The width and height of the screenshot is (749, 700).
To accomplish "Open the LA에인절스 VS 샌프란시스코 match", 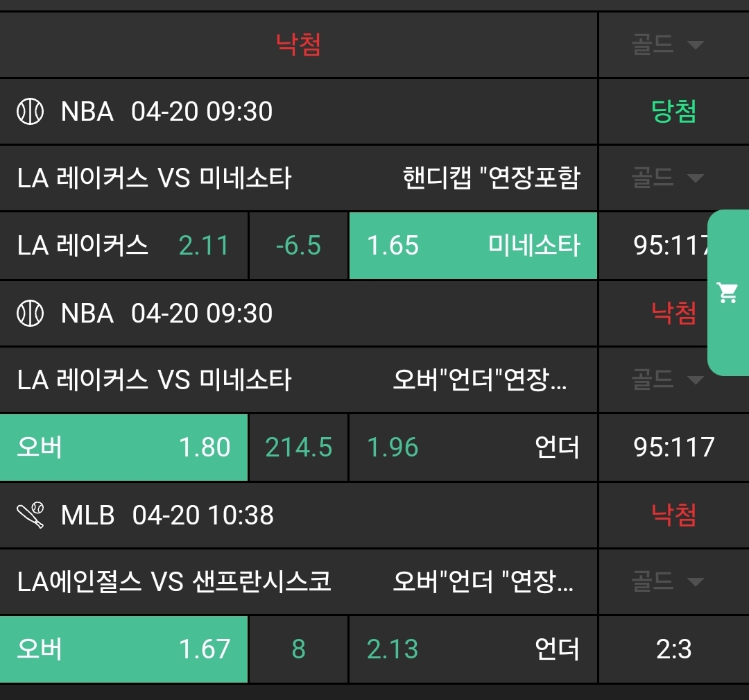I will (174, 581).
